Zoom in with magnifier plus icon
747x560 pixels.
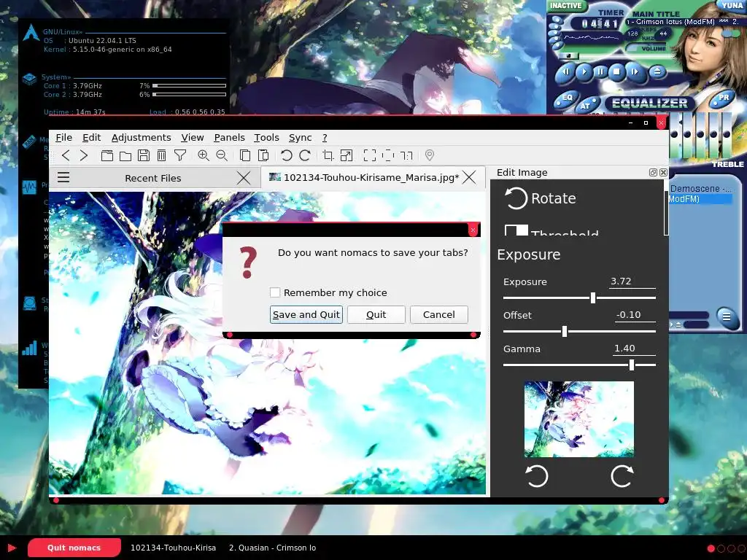click(204, 155)
